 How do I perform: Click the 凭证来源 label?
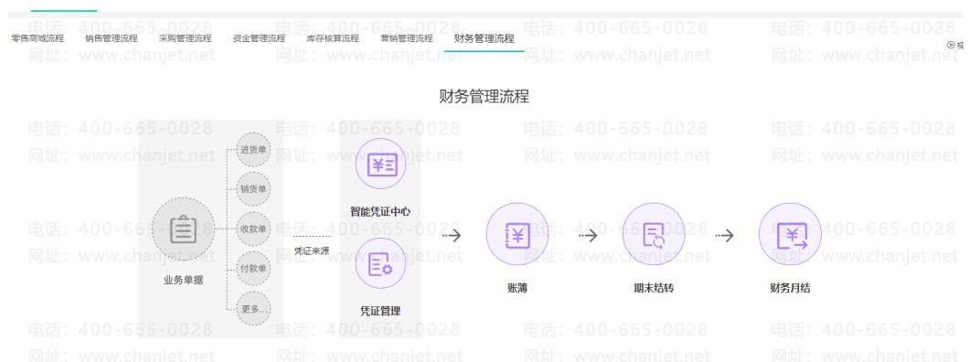point(312,250)
